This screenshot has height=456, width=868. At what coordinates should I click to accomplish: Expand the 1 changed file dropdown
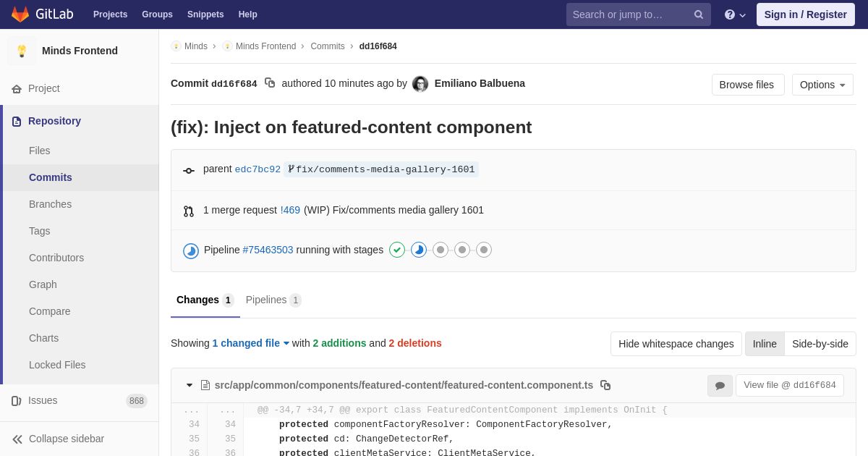coord(251,343)
